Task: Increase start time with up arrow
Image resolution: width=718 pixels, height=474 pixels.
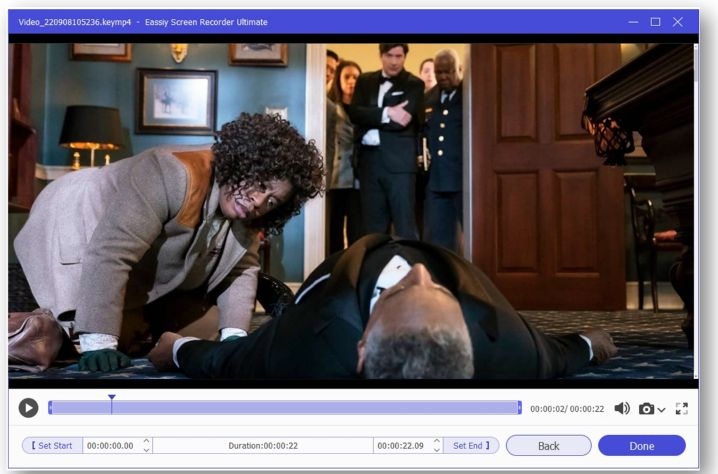Action: pos(147,441)
